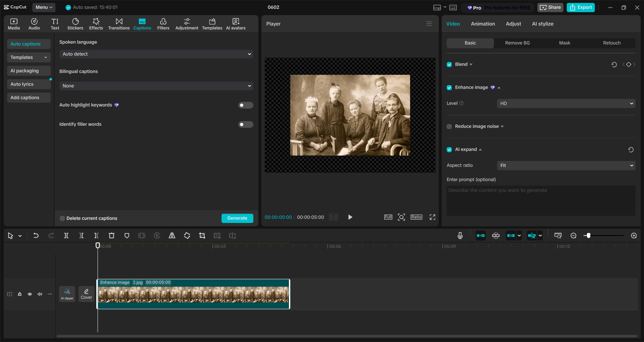
Task: Enable the Auto highlight keywords toggle
Action: [x=245, y=105]
